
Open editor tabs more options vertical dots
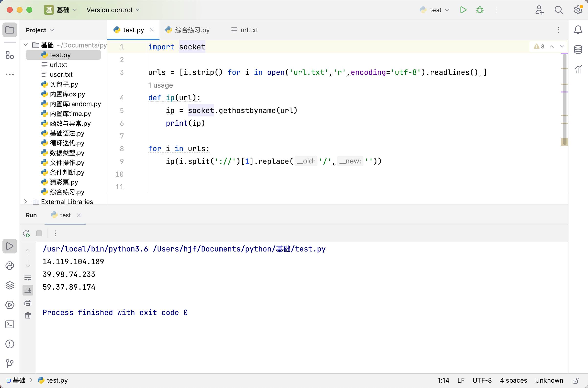coord(559,30)
